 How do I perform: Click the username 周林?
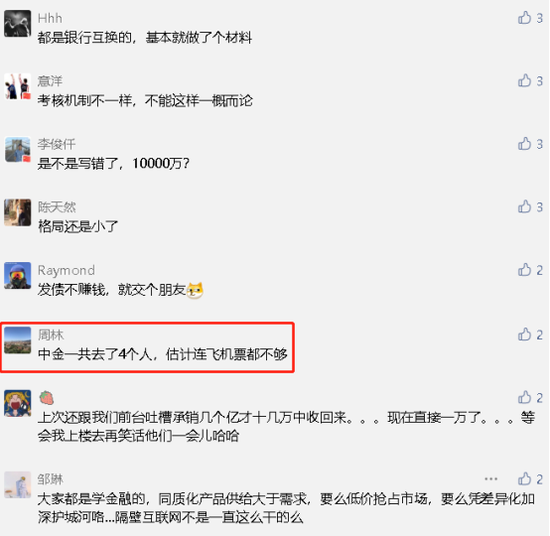pos(51,335)
